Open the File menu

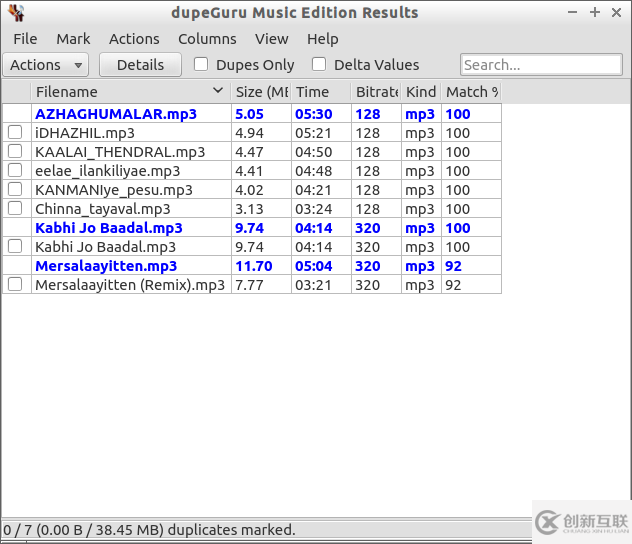[x=25, y=39]
